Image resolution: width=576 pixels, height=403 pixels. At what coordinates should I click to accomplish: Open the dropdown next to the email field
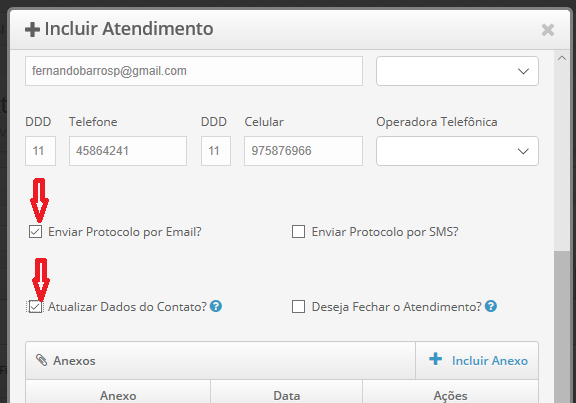[x=457, y=71]
